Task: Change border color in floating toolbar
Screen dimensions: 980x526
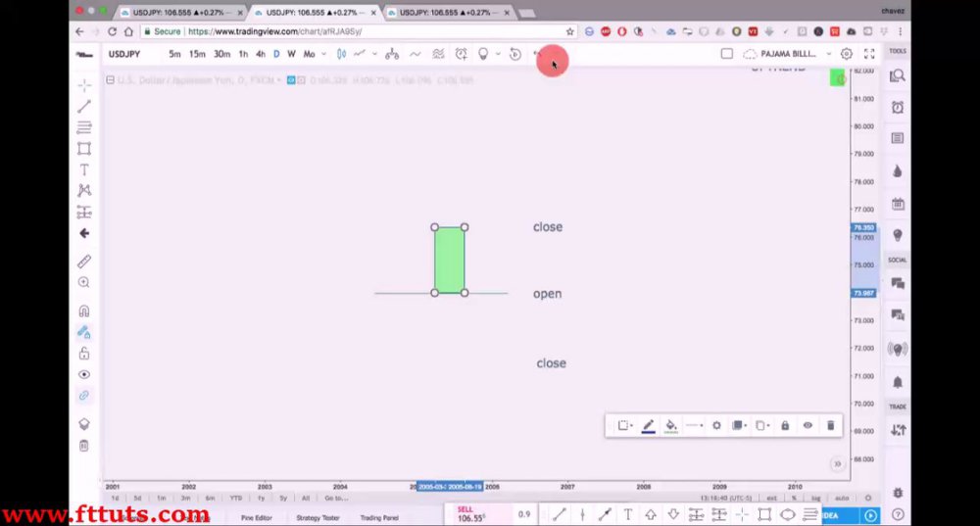Action: click(648, 426)
